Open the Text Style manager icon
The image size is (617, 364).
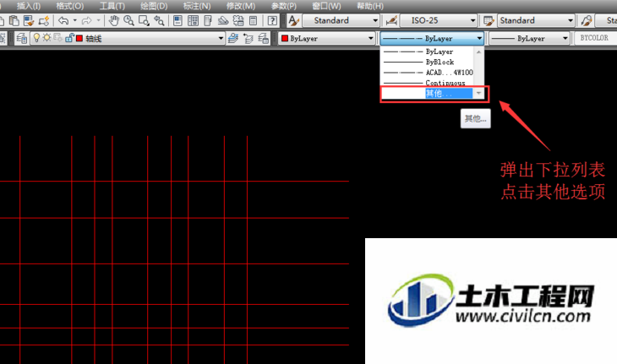(x=293, y=20)
